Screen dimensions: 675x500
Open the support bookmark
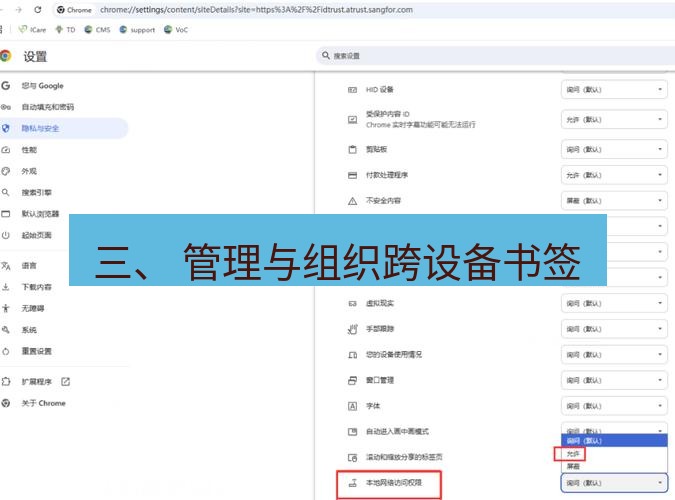point(137,30)
